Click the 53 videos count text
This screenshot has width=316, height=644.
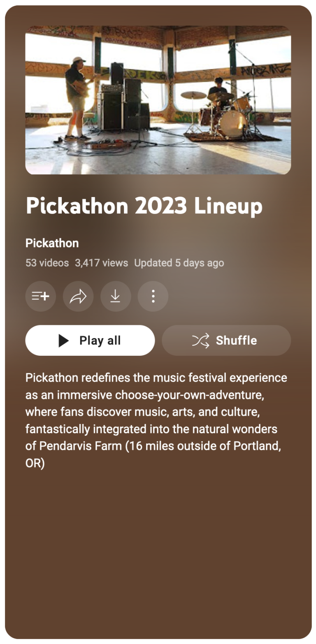(47, 263)
